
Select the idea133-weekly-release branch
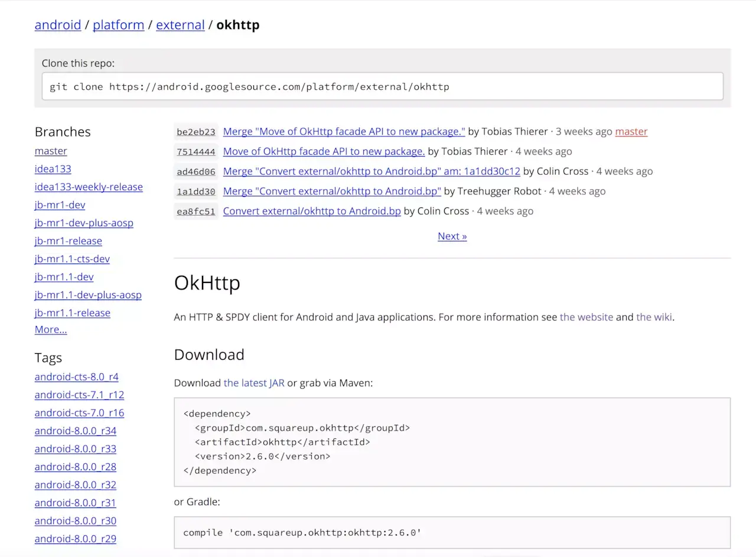point(89,187)
